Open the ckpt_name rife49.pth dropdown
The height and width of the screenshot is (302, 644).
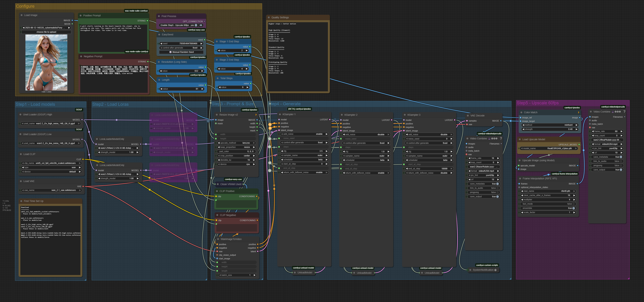548,191
